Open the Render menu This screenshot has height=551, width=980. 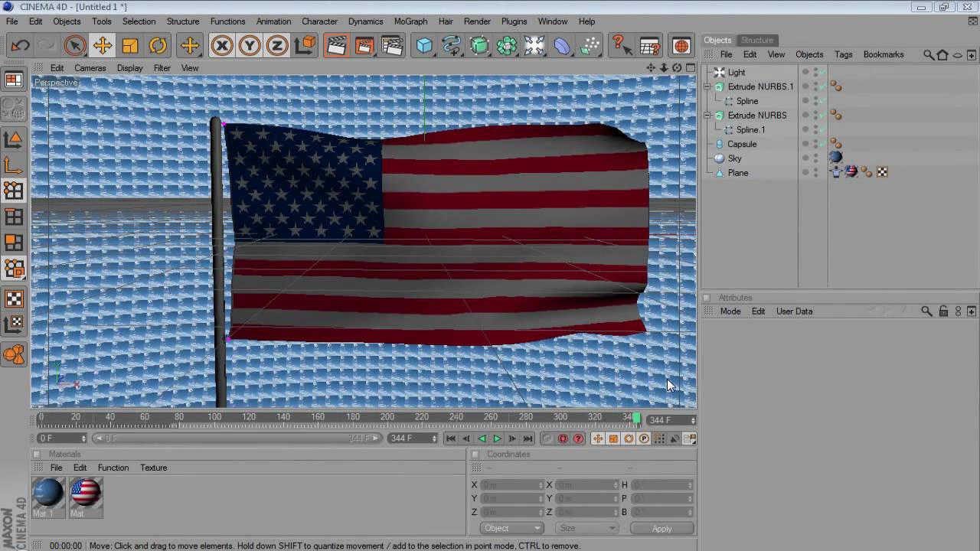(478, 21)
